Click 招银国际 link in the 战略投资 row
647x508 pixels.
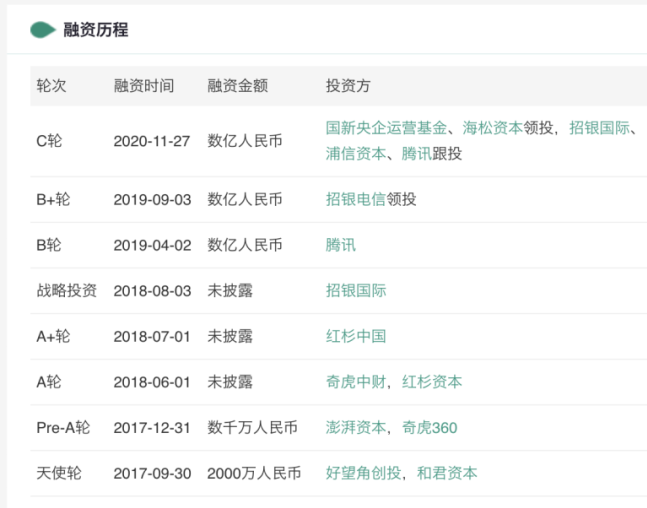(x=356, y=291)
